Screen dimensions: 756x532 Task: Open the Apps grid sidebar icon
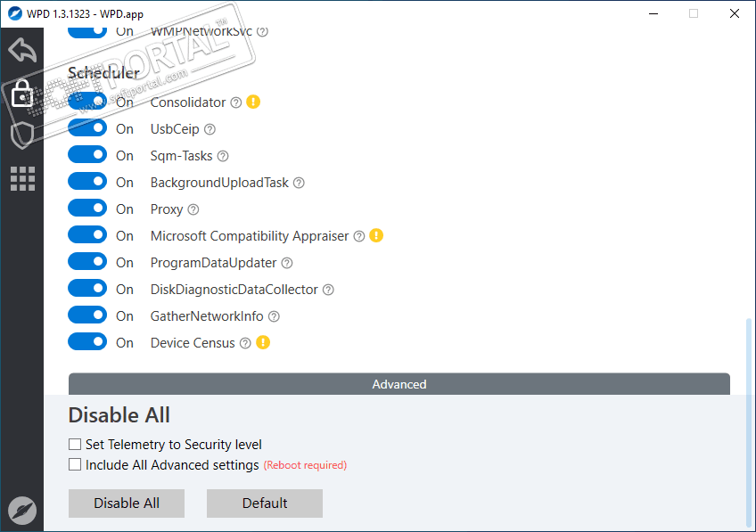tap(22, 178)
